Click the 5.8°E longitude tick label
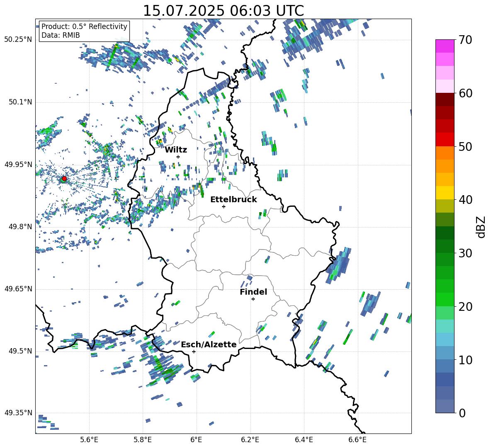 143,440
